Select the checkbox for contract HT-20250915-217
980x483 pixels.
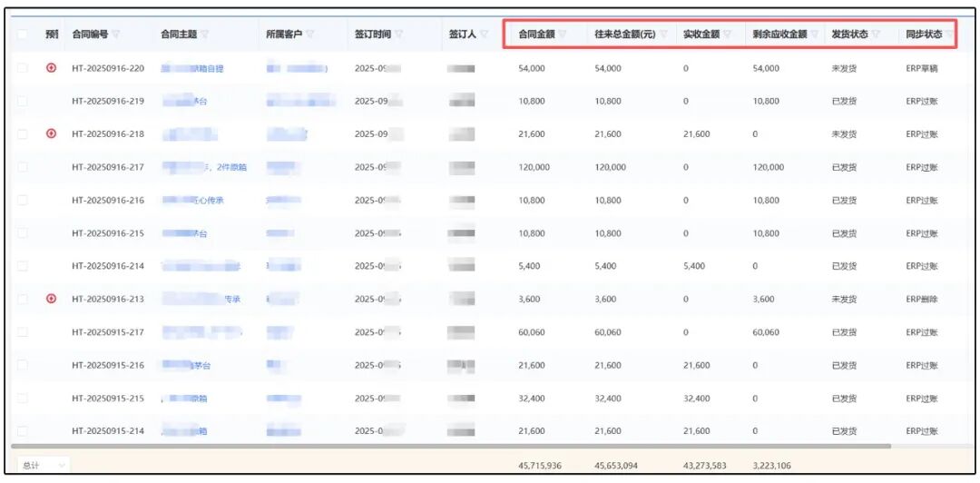23,332
